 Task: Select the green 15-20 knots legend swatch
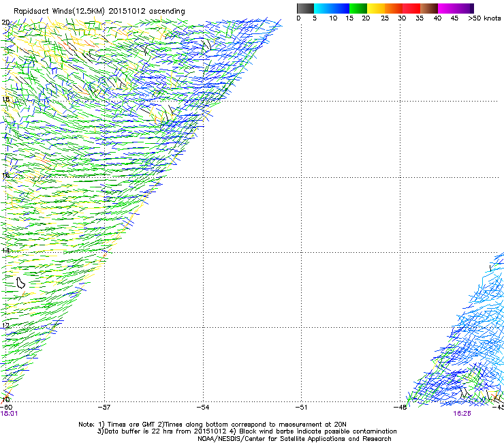coord(358,8)
